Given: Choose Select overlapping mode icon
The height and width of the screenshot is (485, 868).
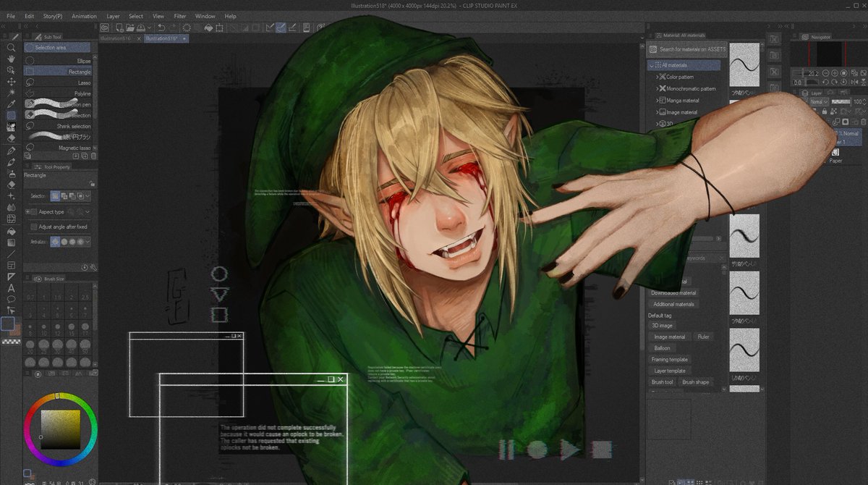Looking at the screenshot, I should point(81,196).
